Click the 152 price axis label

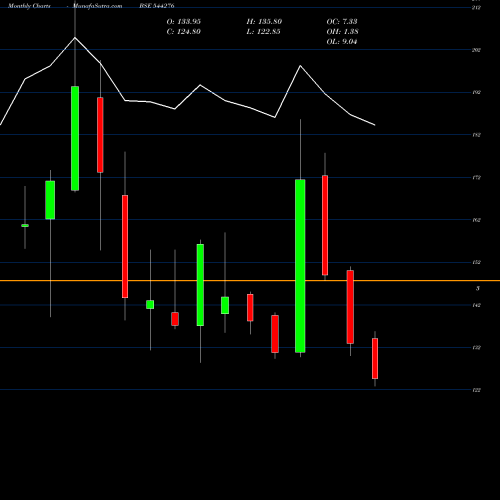point(476,262)
